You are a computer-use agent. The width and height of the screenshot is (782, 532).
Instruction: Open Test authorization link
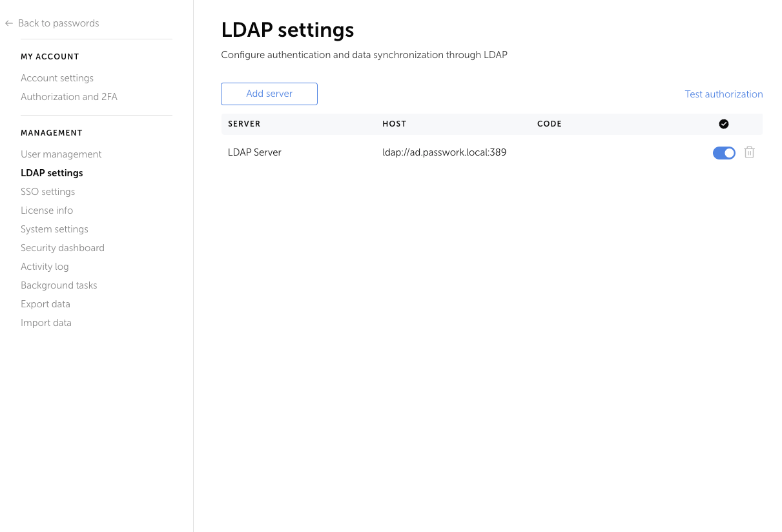[723, 94]
